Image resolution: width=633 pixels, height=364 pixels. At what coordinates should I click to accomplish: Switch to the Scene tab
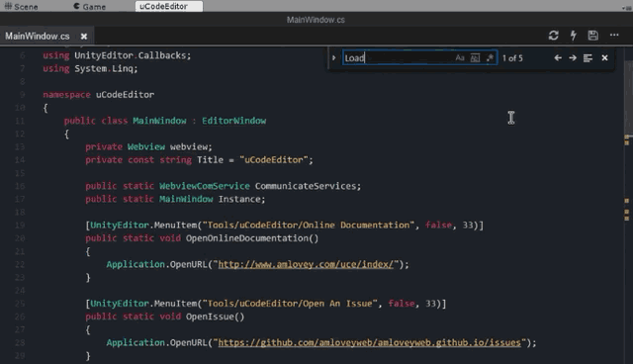click(21, 7)
